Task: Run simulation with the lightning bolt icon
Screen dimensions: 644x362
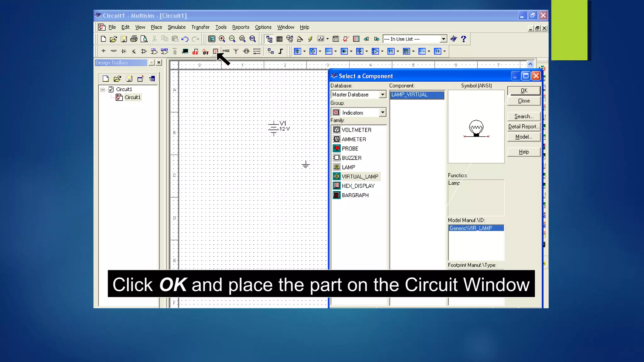Action: (310, 39)
